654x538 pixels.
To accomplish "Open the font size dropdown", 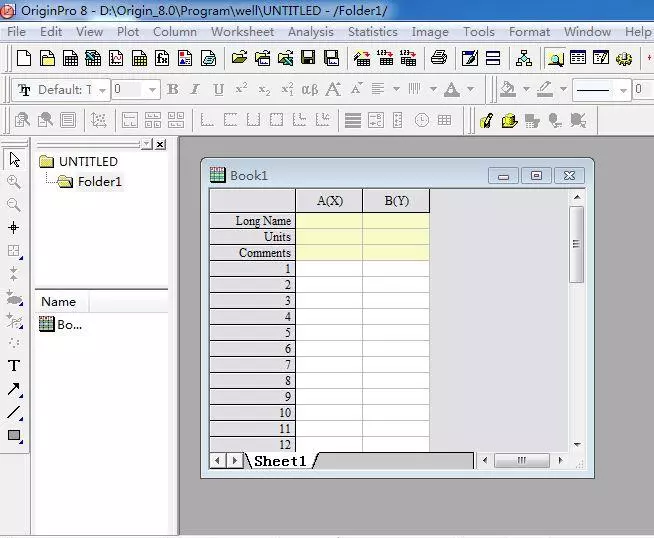I will click(152, 90).
